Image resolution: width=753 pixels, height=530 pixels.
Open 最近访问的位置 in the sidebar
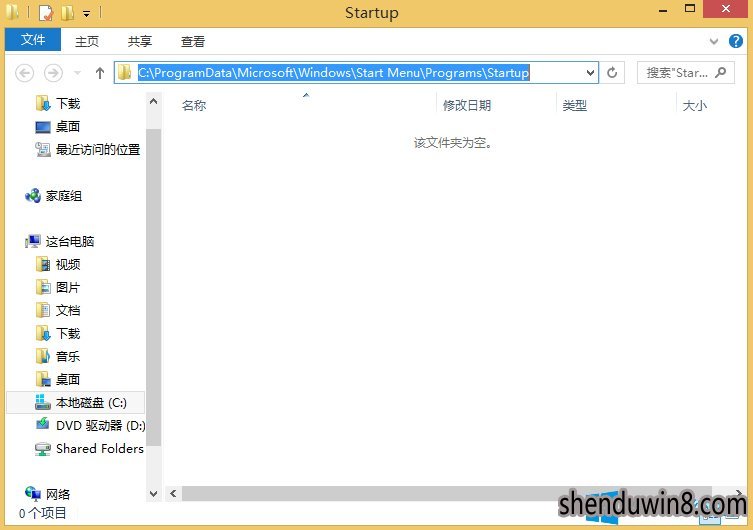pyautogui.click(x=98, y=149)
